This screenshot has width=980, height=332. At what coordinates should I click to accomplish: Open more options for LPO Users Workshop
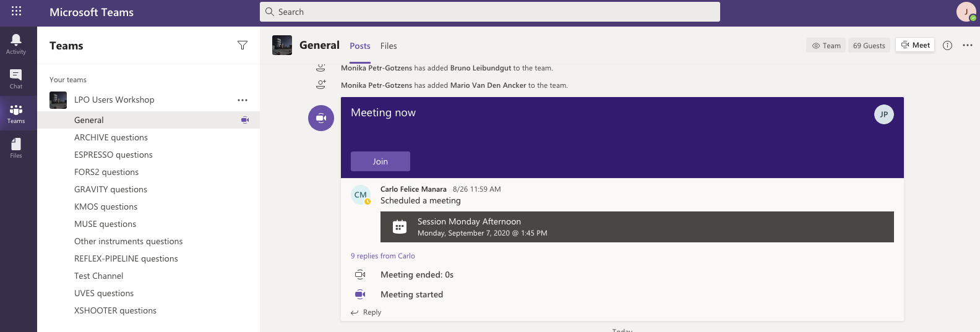point(243,100)
